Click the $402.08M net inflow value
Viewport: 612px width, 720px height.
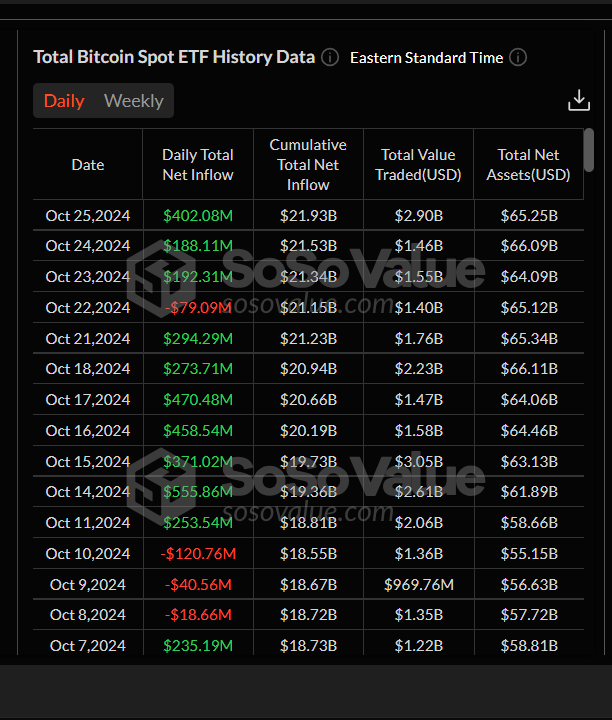click(198, 215)
